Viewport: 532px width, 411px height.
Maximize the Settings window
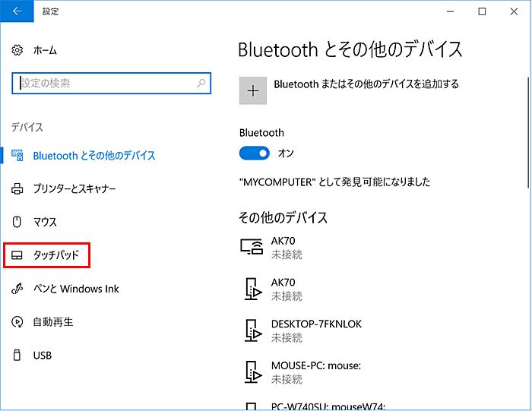click(x=482, y=11)
